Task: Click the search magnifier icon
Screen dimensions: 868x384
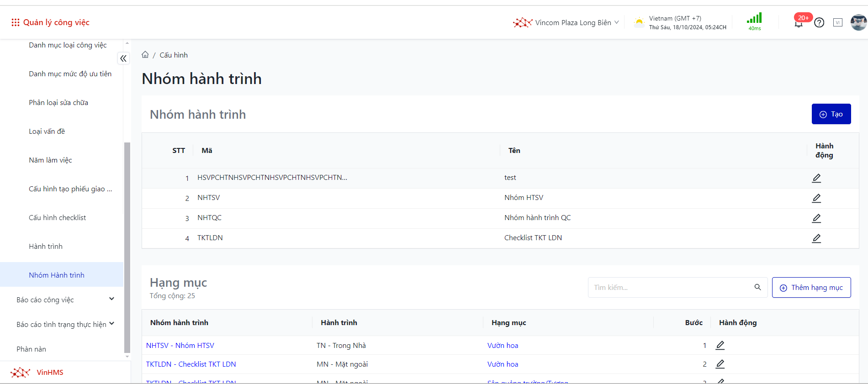Action: click(757, 287)
